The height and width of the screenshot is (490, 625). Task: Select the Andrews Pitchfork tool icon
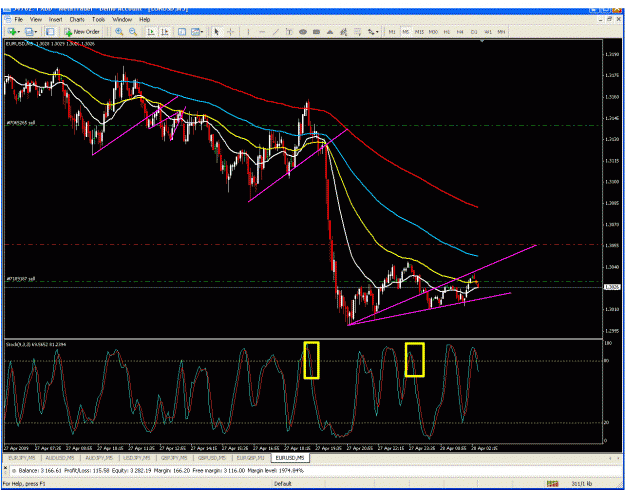pyautogui.click(x=344, y=32)
